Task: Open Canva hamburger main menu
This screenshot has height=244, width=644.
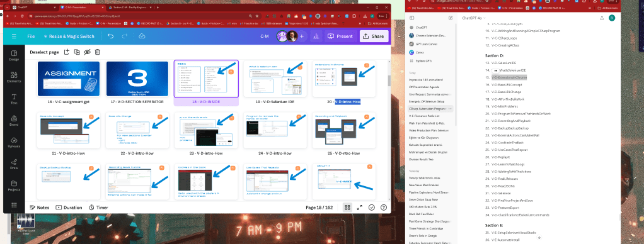Action: (x=14, y=36)
